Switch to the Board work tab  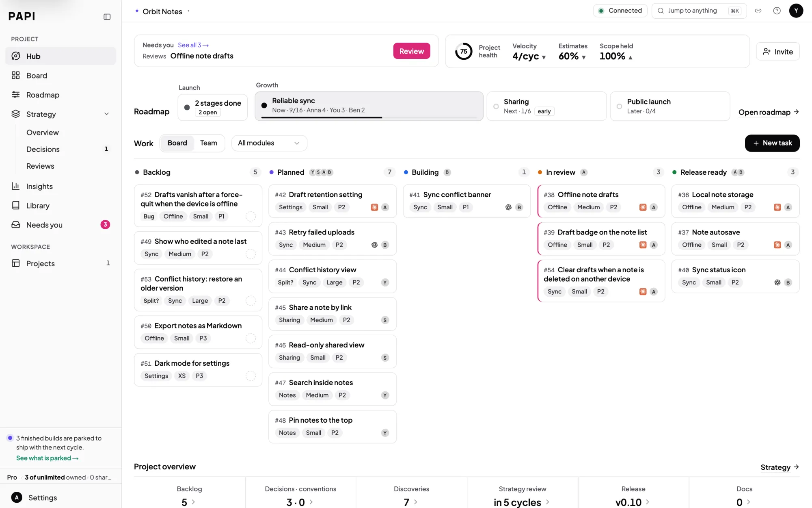177,143
